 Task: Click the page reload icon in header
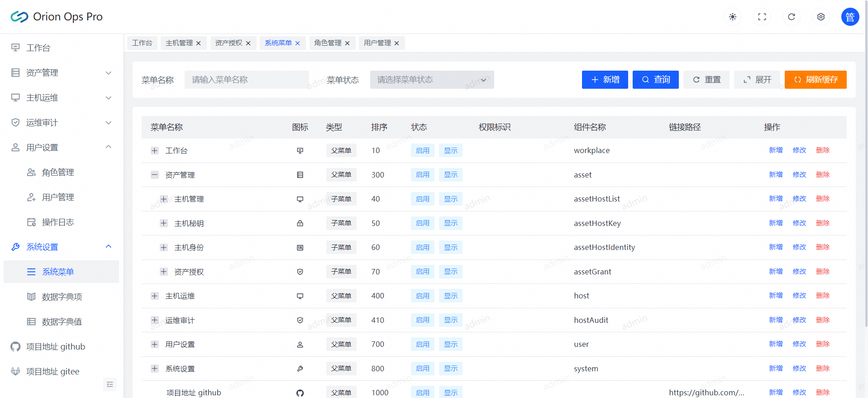click(791, 17)
